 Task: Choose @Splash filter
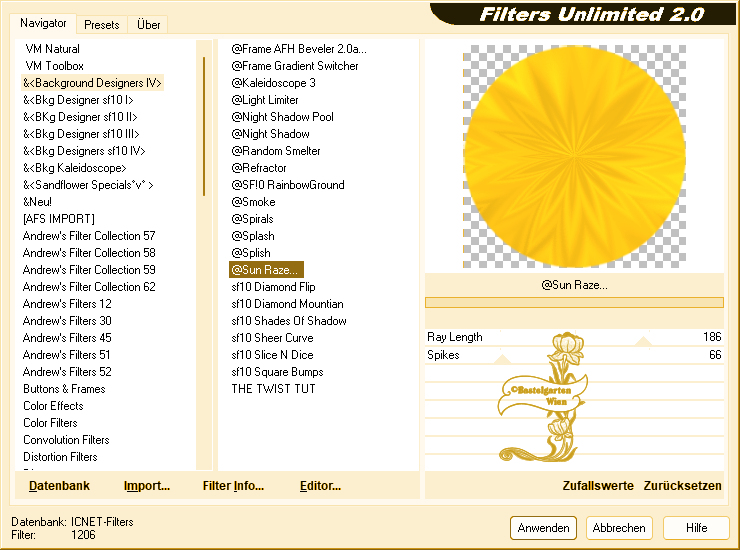pyautogui.click(x=253, y=236)
